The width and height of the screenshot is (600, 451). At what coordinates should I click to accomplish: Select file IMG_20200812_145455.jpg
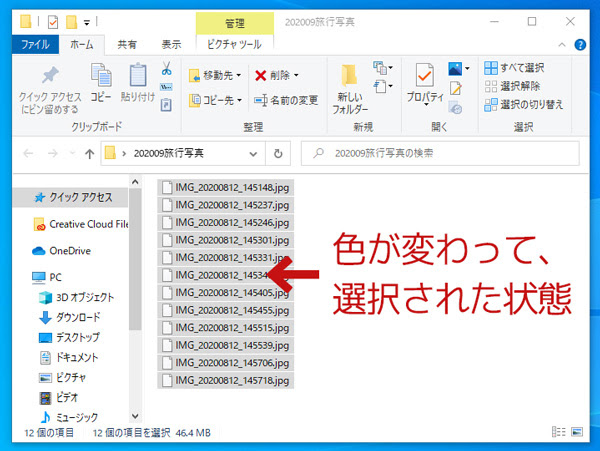pos(225,310)
